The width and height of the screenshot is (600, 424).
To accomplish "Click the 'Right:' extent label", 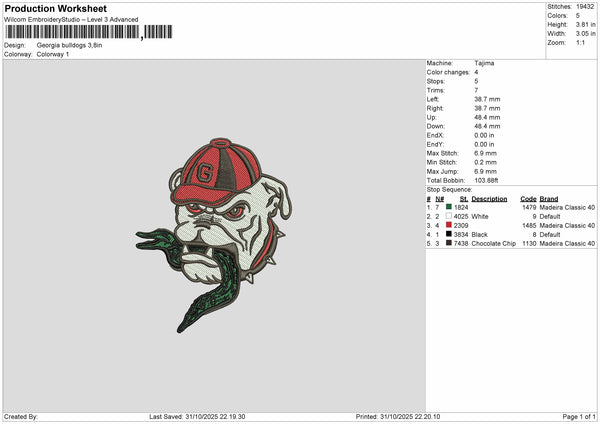I will coord(435,108).
